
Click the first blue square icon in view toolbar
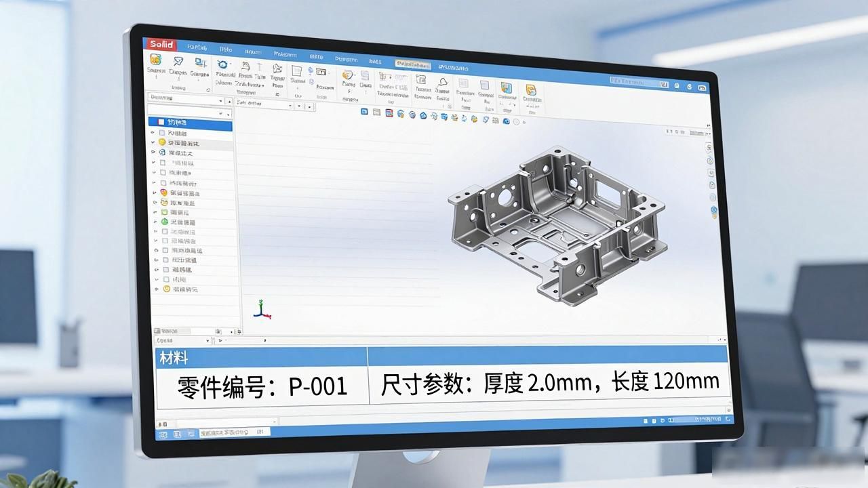coord(364,111)
